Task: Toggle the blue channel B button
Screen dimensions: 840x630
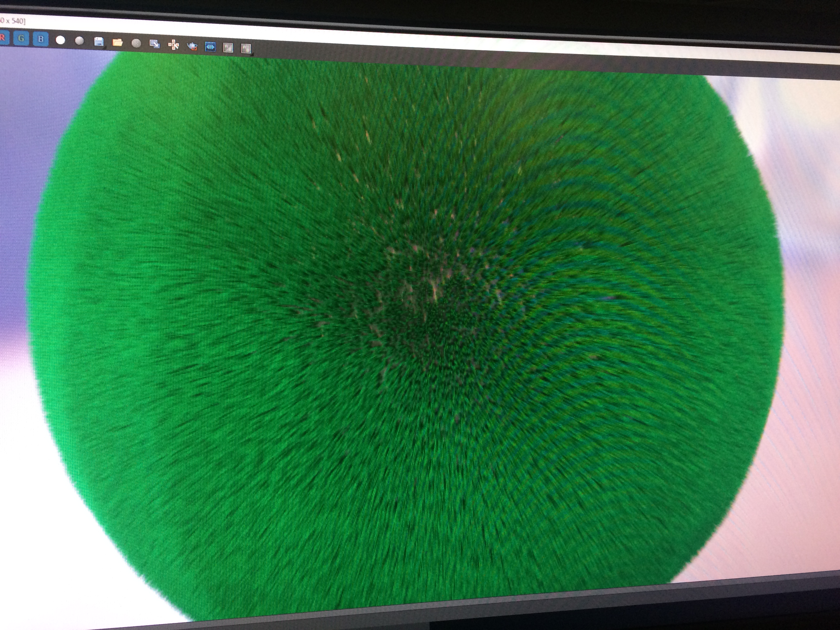Action: pos(41,39)
